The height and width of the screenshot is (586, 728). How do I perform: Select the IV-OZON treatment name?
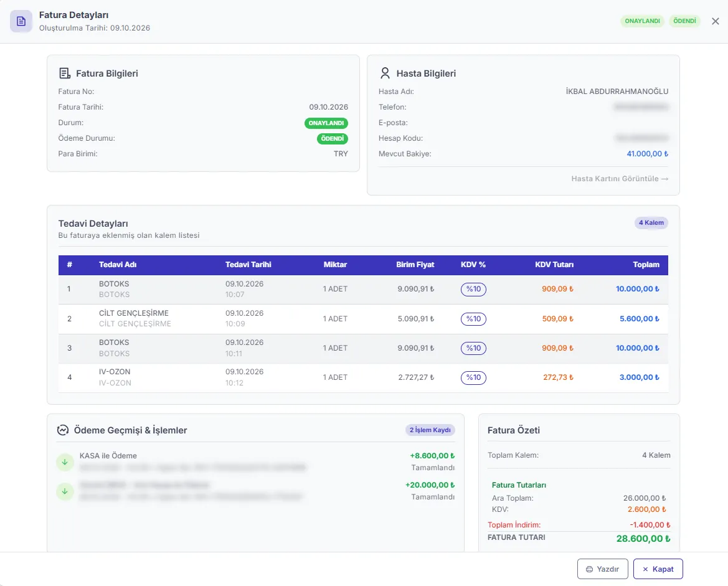coord(115,372)
